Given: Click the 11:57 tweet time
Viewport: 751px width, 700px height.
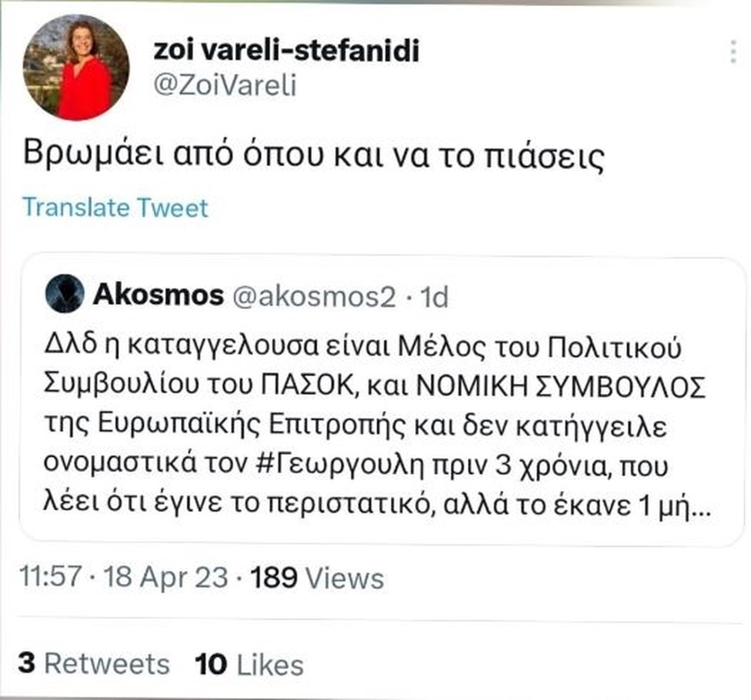Looking at the screenshot, I should [51, 577].
